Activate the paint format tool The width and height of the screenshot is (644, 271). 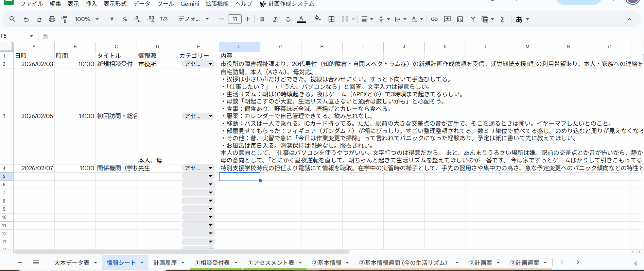coord(65,19)
